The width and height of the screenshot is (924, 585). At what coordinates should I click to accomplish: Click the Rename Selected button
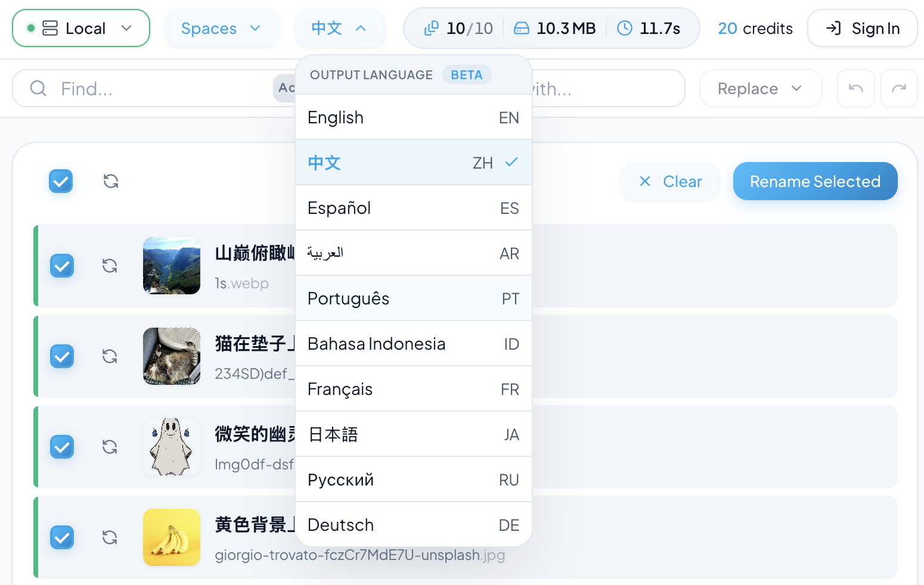[815, 181]
